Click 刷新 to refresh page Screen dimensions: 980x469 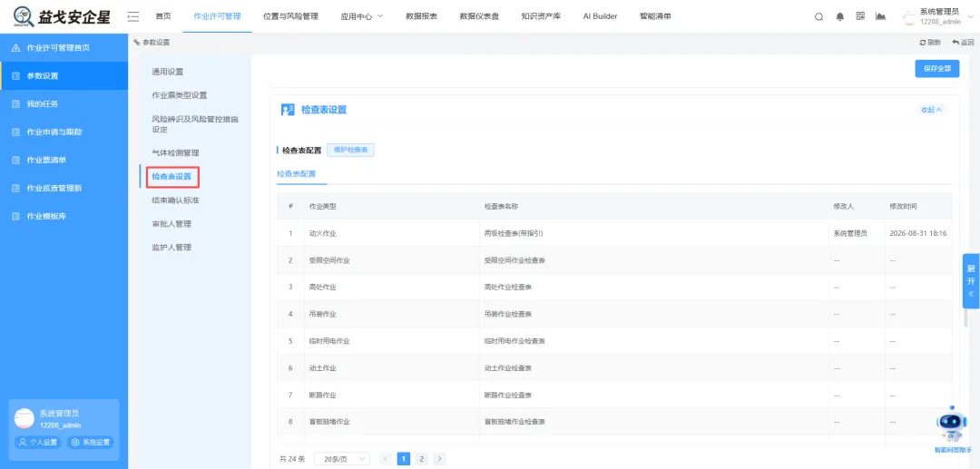(x=930, y=43)
